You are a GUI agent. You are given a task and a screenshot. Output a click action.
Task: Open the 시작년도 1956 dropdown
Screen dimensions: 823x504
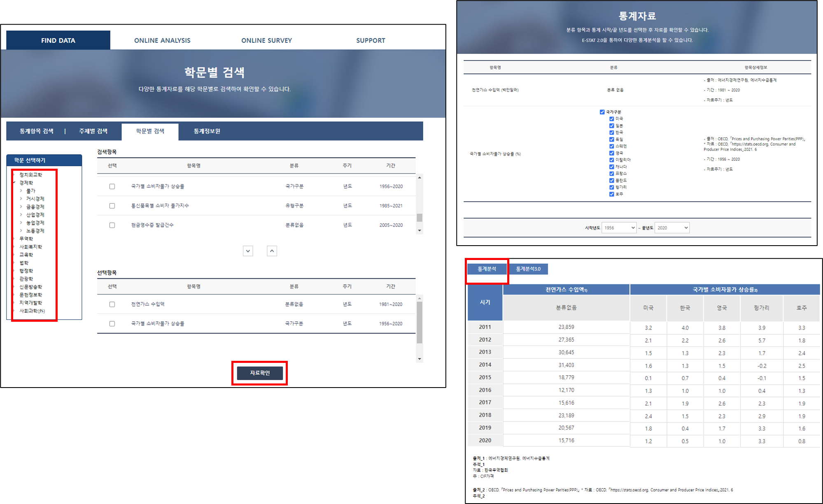619,228
